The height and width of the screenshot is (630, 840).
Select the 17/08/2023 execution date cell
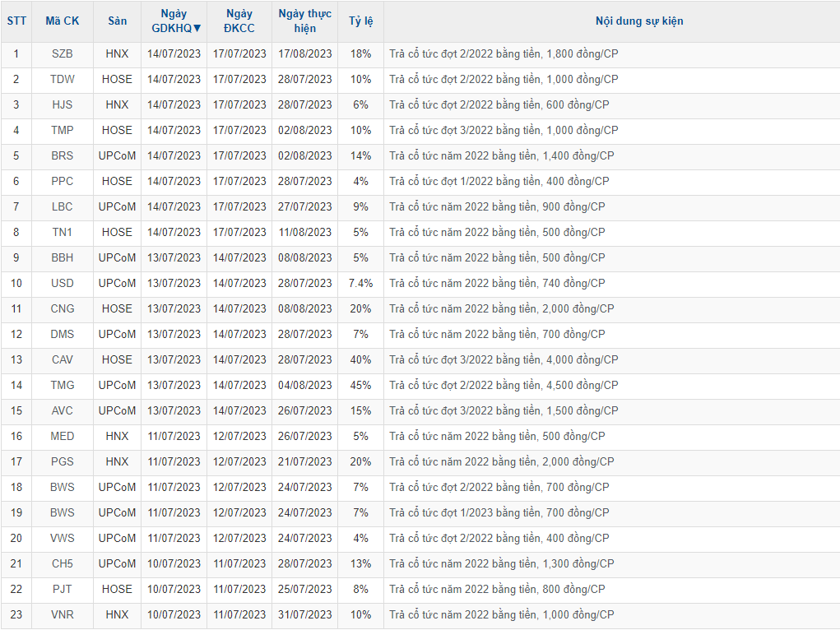click(x=304, y=53)
